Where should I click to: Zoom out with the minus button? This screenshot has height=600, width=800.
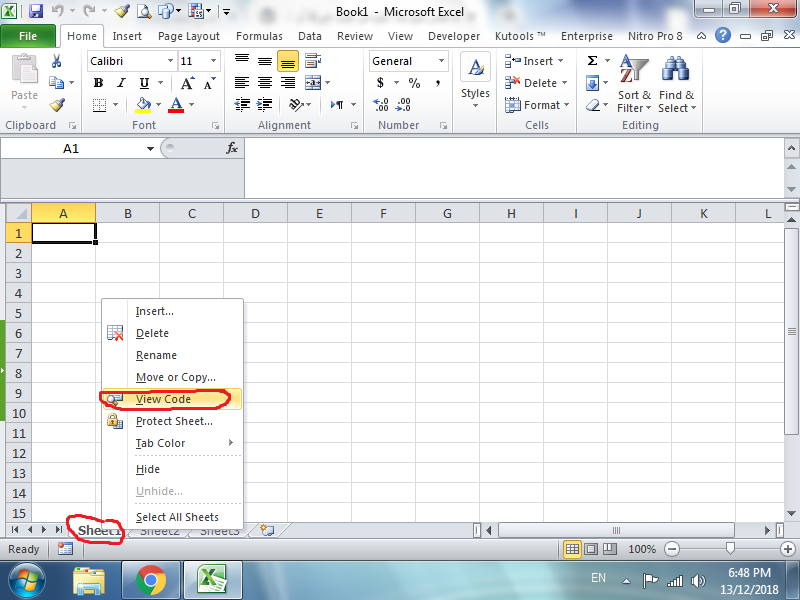(x=672, y=549)
